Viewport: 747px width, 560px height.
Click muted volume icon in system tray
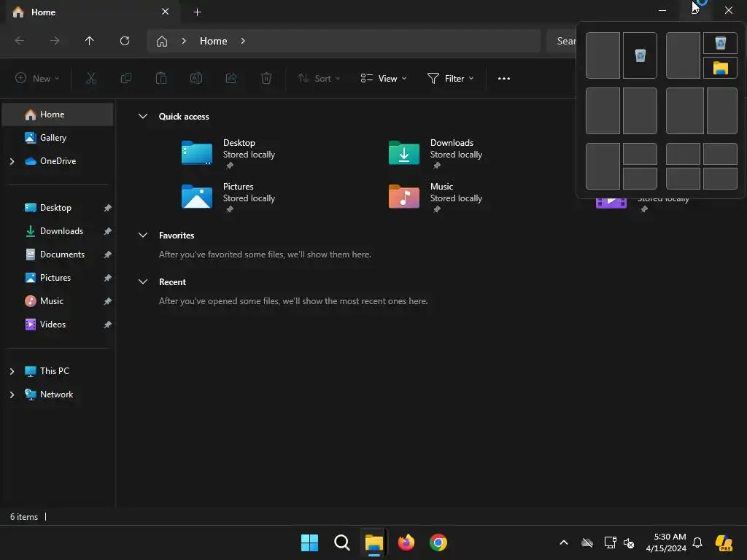point(629,542)
